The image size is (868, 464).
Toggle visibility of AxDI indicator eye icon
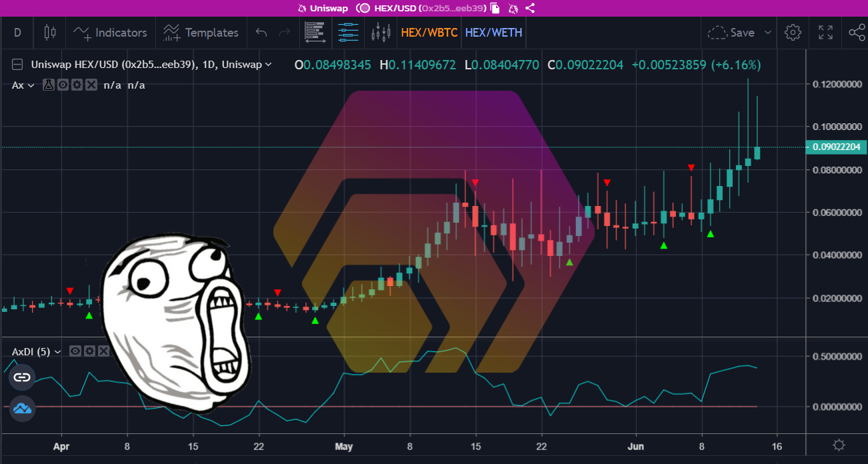click(x=75, y=351)
